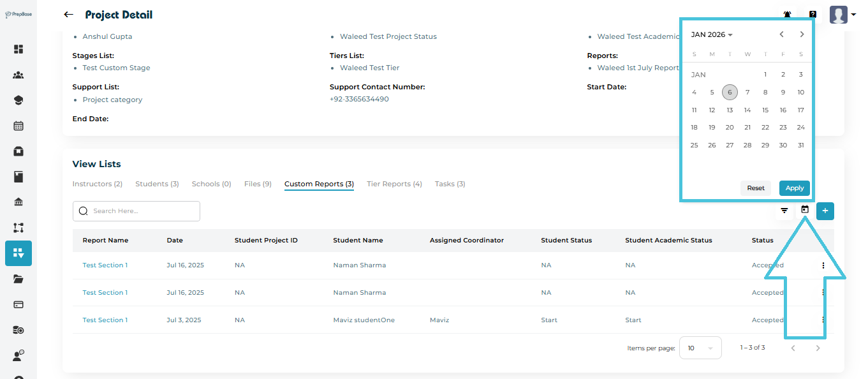This screenshot has height=379, width=868.
Task: Open the dashboard icon in the sidebar
Action: pos(18,49)
